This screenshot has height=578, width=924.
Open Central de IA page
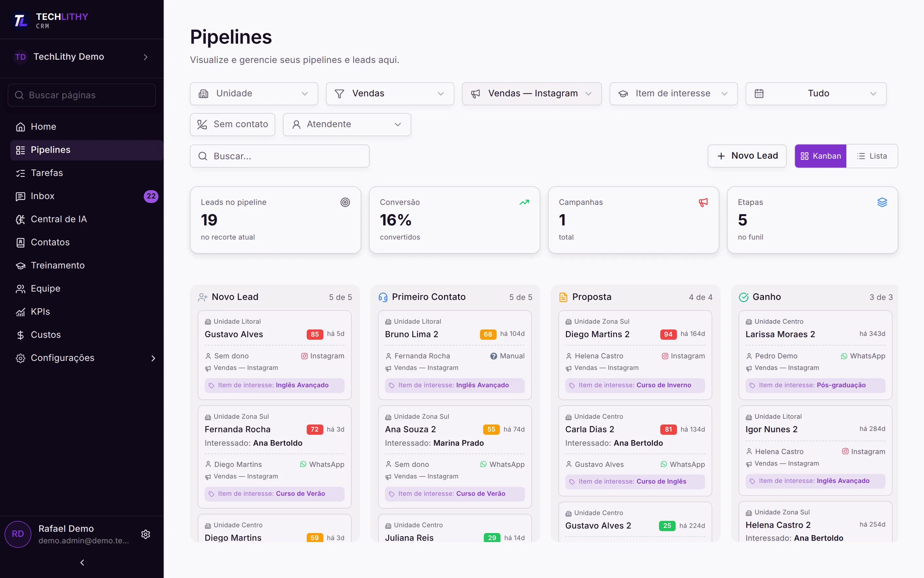(x=87, y=219)
